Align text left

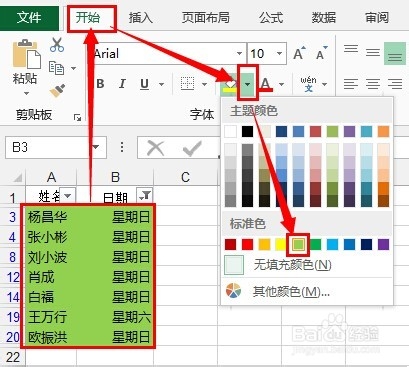pos(351,84)
